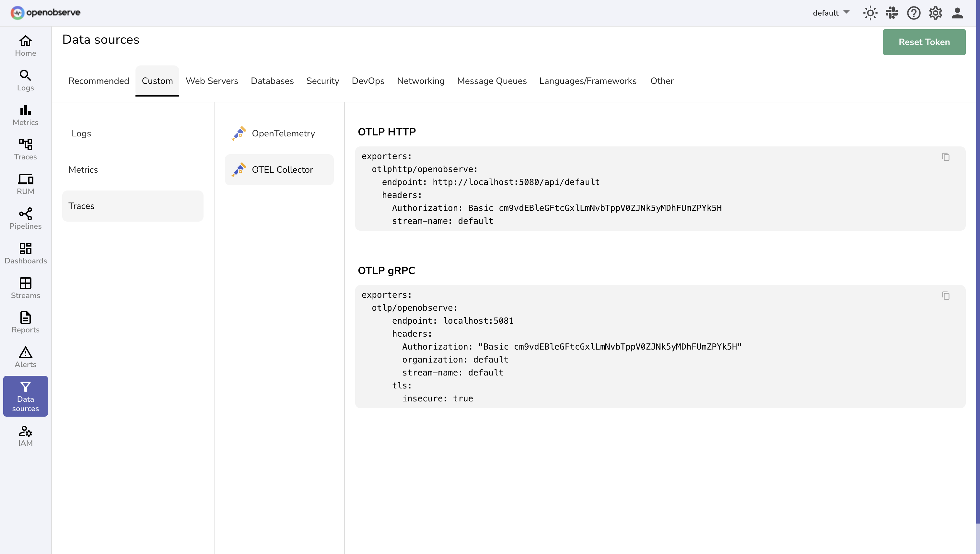The height and width of the screenshot is (554, 980).
Task: Click the Reset Token button
Action: tap(924, 42)
